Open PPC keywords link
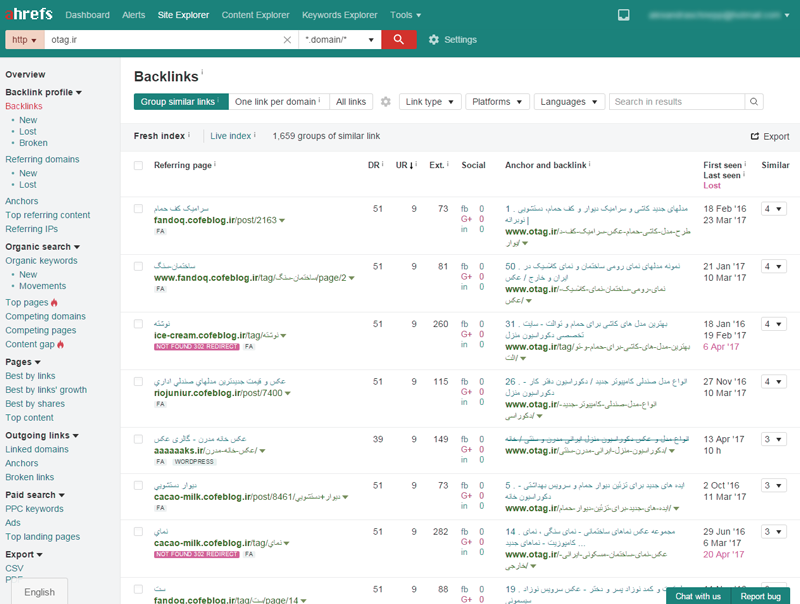Screen dimensions: 800x604 pos(34,509)
